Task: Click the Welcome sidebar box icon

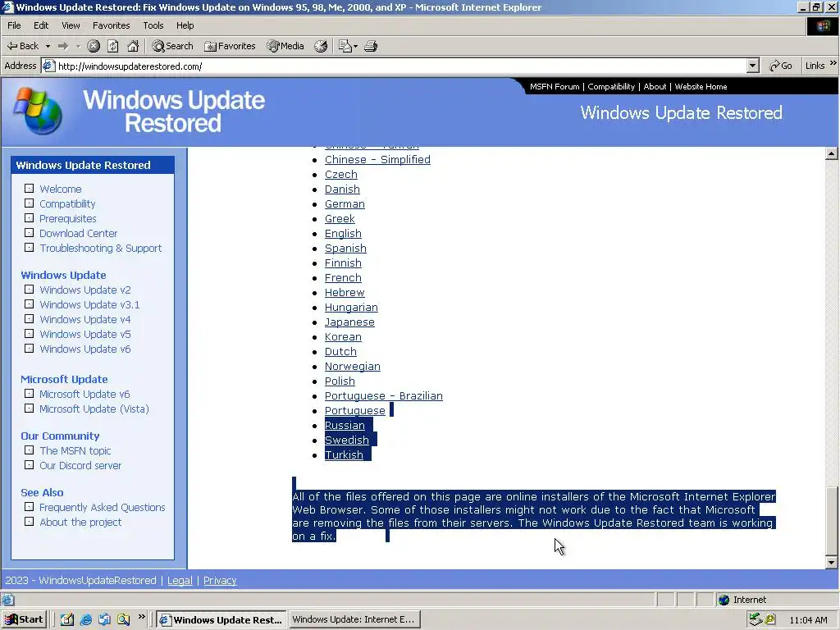Action: tap(29, 189)
